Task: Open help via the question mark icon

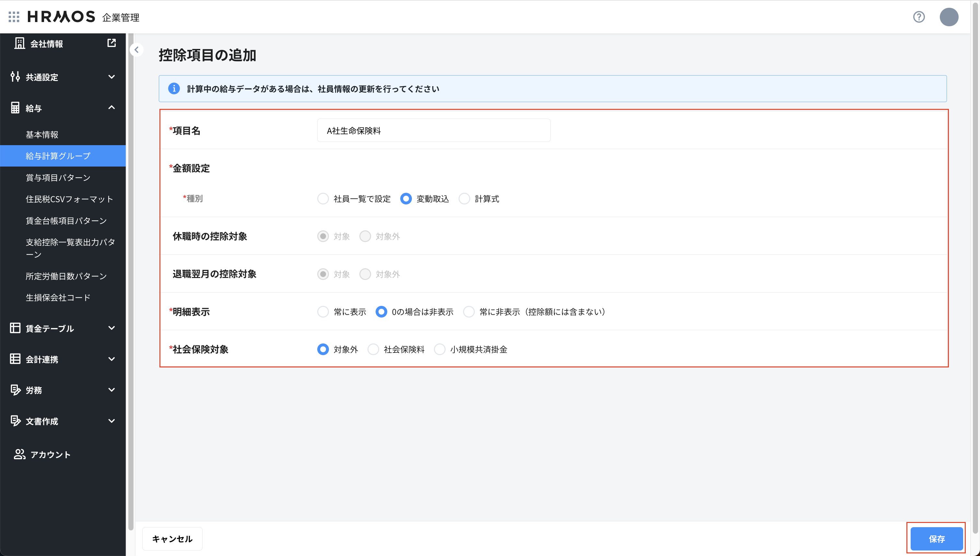Action: tap(919, 17)
